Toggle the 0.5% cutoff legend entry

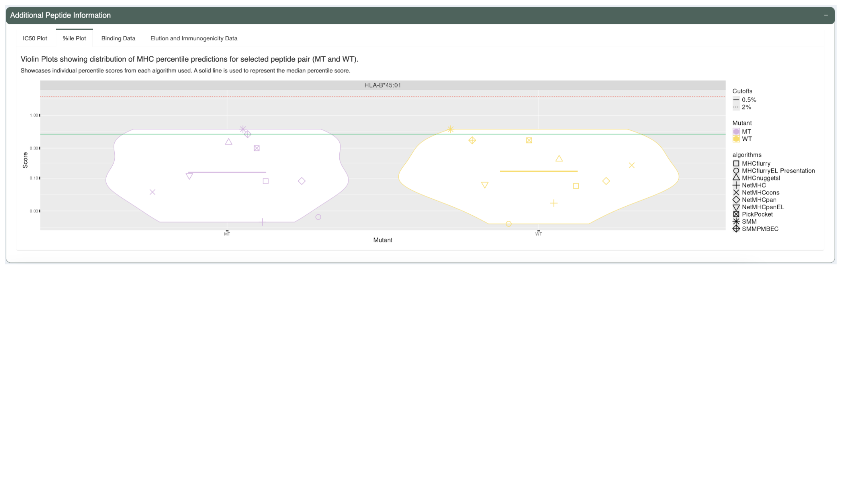pos(736,99)
